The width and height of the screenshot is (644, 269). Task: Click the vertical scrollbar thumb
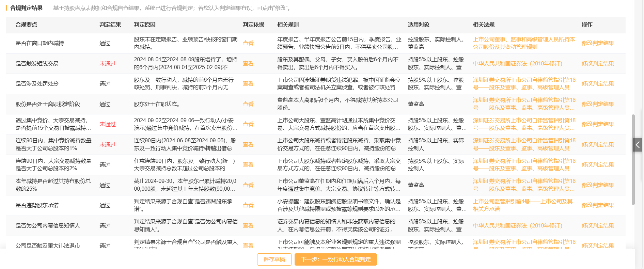click(x=633, y=159)
